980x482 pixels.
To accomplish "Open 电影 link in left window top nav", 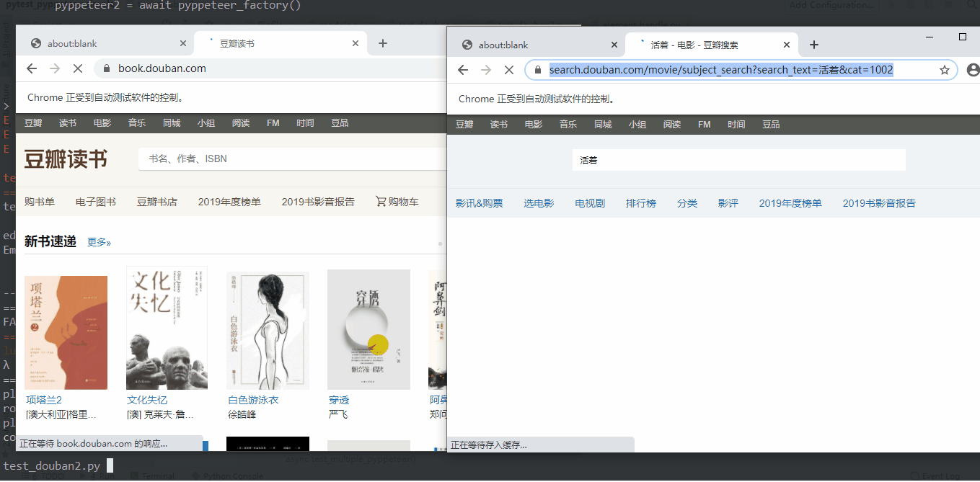I will pyautogui.click(x=102, y=123).
